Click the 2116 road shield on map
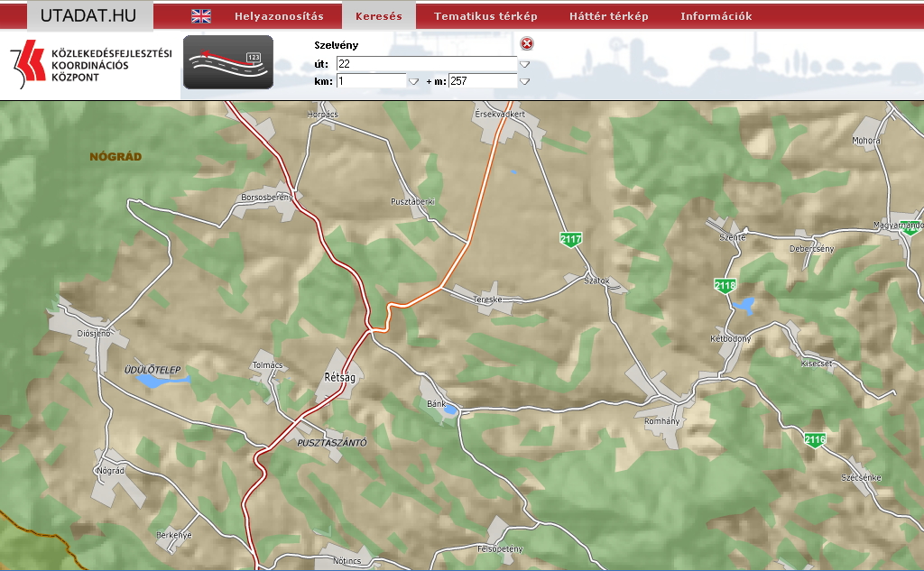 (x=815, y=440)
